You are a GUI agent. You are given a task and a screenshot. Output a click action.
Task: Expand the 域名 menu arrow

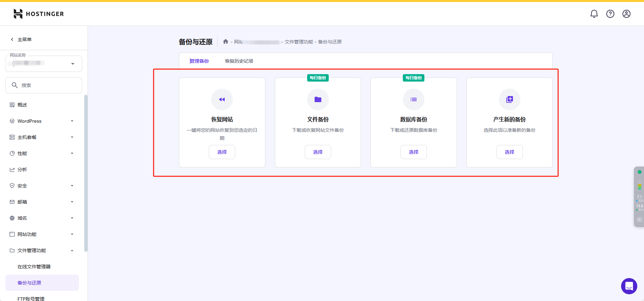(72, 218)
